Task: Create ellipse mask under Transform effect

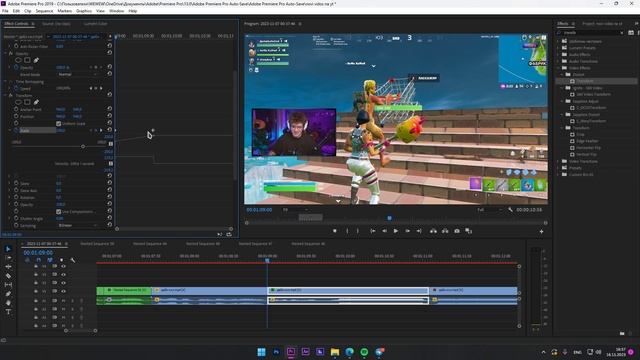Action: point(18,102)
